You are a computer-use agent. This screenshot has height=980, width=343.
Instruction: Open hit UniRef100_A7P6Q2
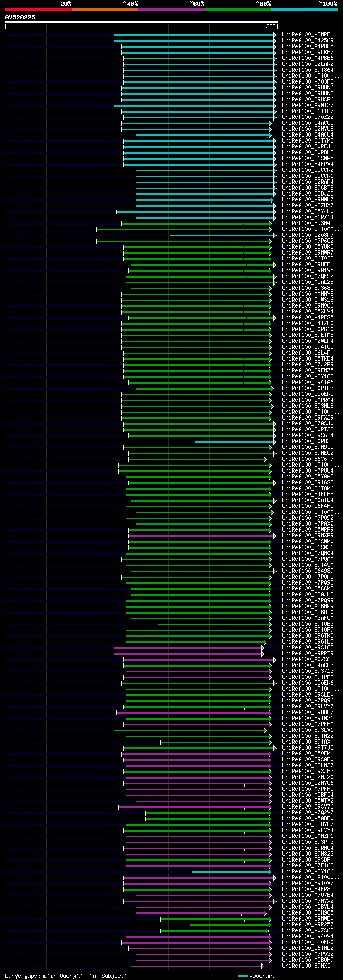[x=308, y=241]
